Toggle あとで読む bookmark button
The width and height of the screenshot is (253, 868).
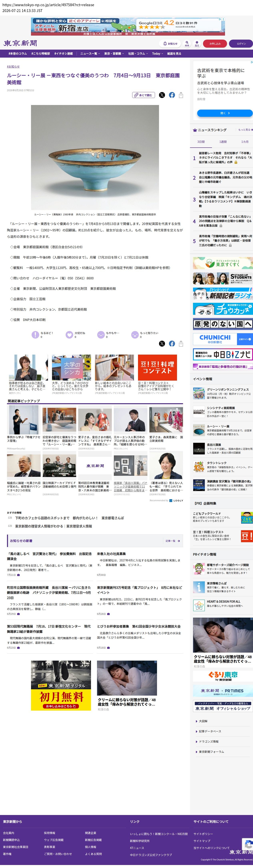144,95
